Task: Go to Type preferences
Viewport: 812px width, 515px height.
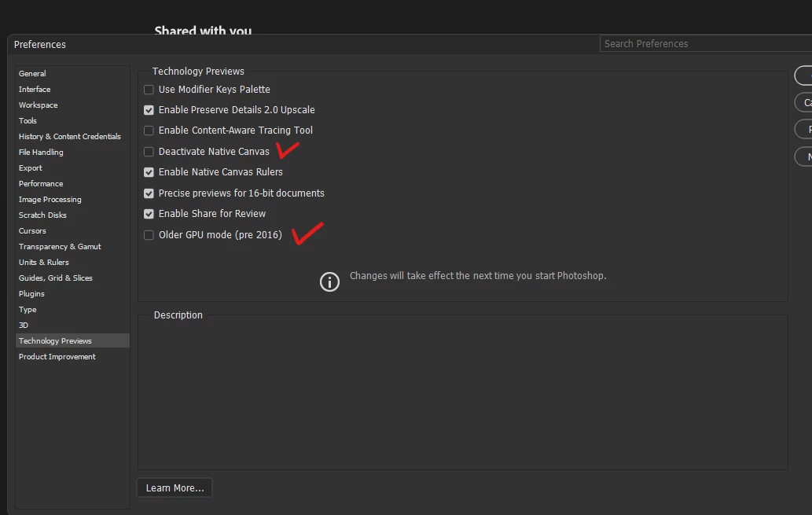Action: coord(72,309)
